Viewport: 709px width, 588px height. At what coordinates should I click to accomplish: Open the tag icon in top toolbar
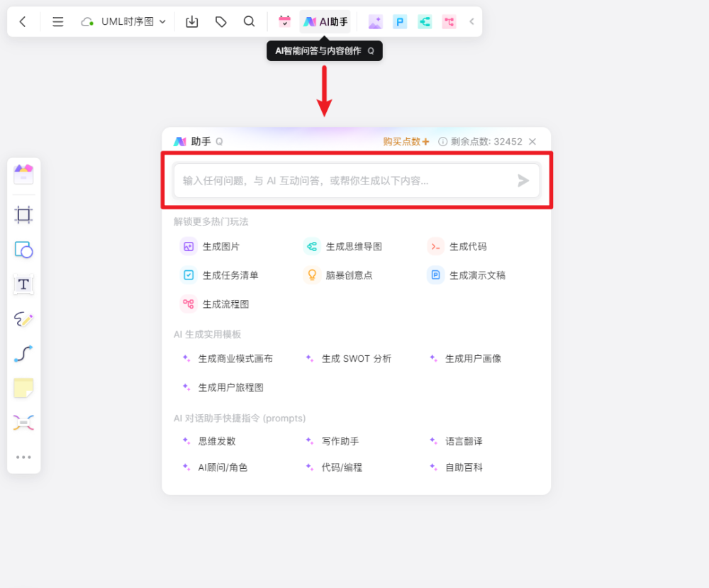coord(220,22)
